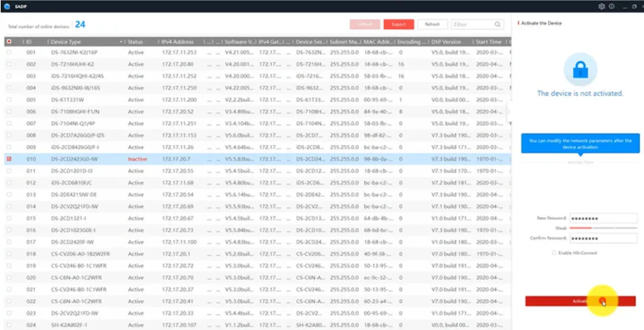Click the Device Type sort arrow
644x330 pixels.
click(x=121, y=42)
